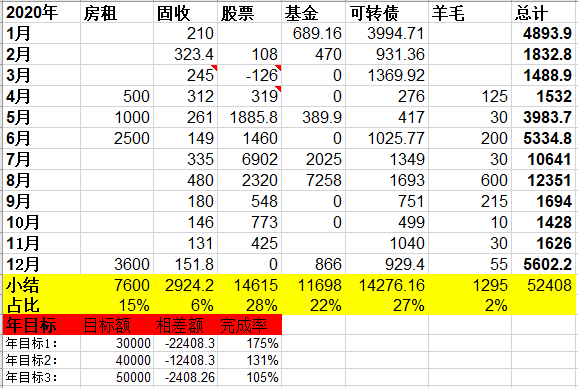Click the red 年目标 header cell

42,325
